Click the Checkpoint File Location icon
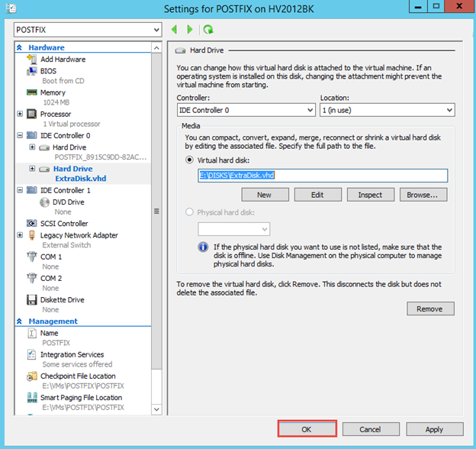This screenshot has width=476, height=449. 31,376
